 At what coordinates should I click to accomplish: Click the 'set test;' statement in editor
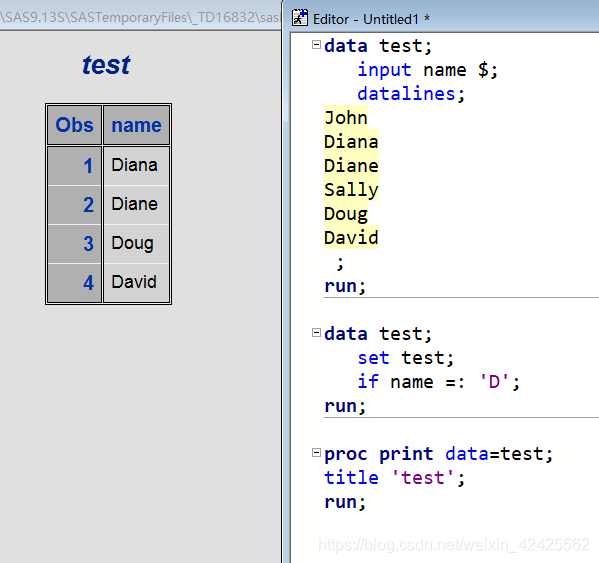(x=406, y=358)
